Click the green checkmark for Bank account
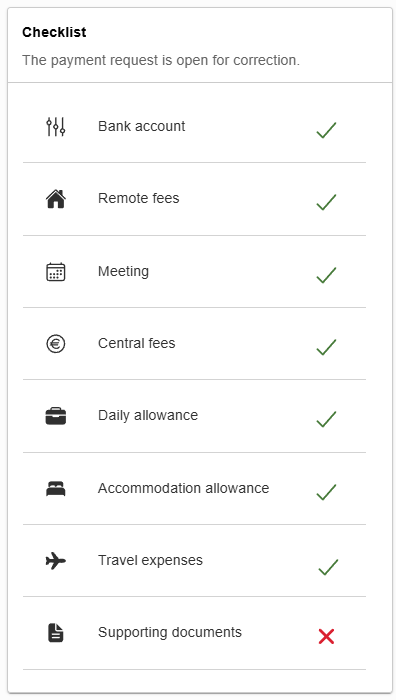 click(x=326, y=130)
